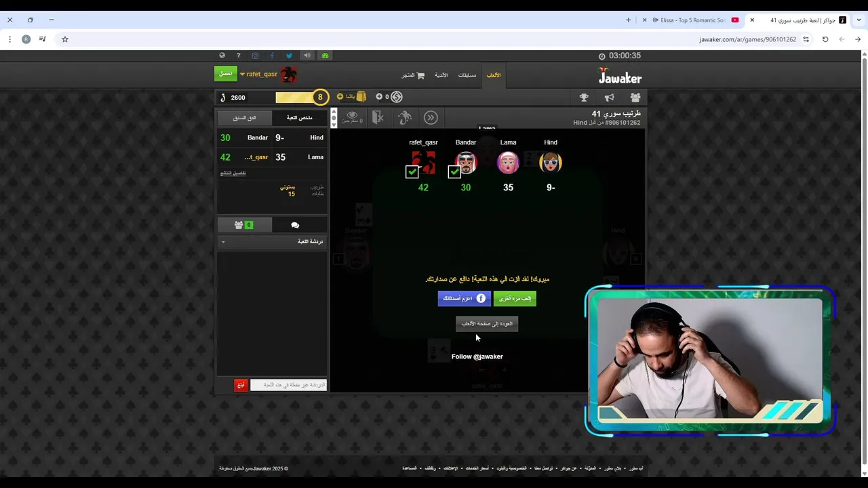
Task: Click the green speedometer icon
Action: coord(325,56)
